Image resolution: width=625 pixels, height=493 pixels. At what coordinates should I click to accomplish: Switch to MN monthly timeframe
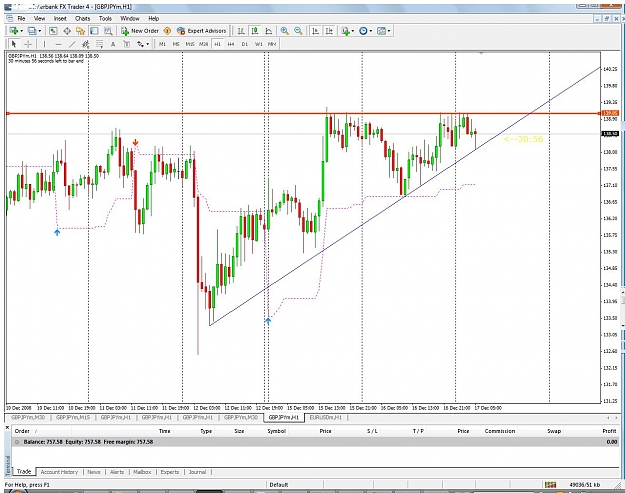click(272, 44)
